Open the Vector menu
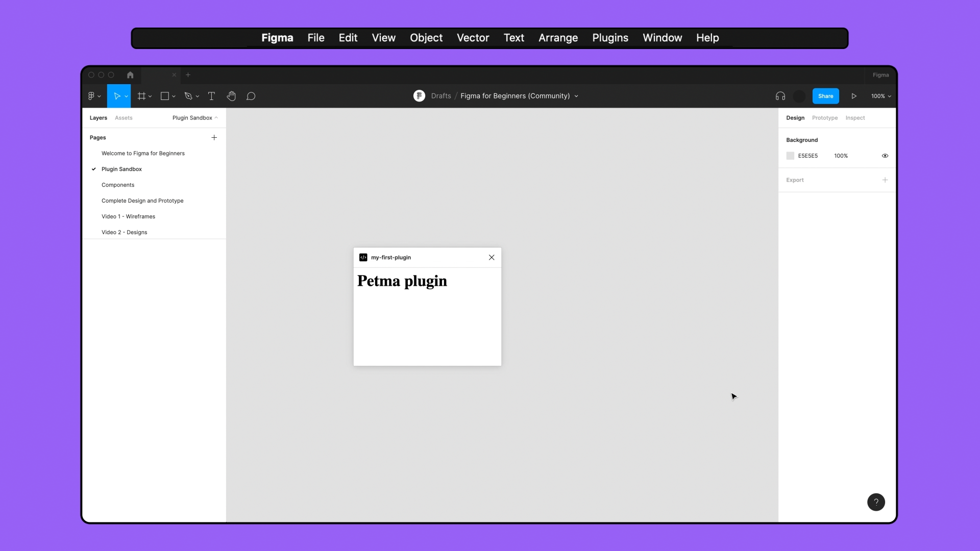This screenshot has height=551, width=980. point(473,38)
